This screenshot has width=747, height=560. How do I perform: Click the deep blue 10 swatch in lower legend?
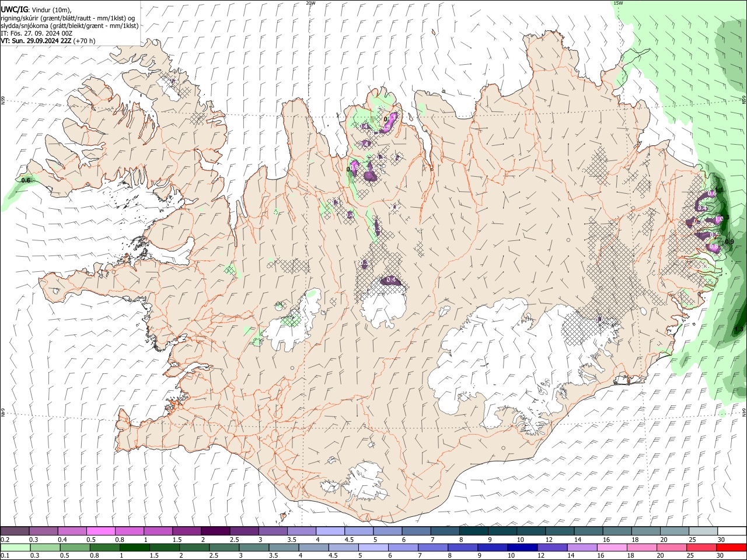[522, 547]
